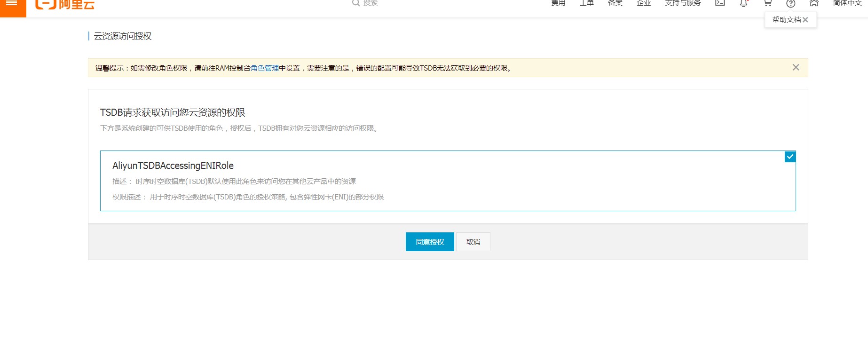Toggle the AliyunTSDBAccessingENIRole checkbox
This screenshot has height=357, width=868.
click(x=790, y=157)
